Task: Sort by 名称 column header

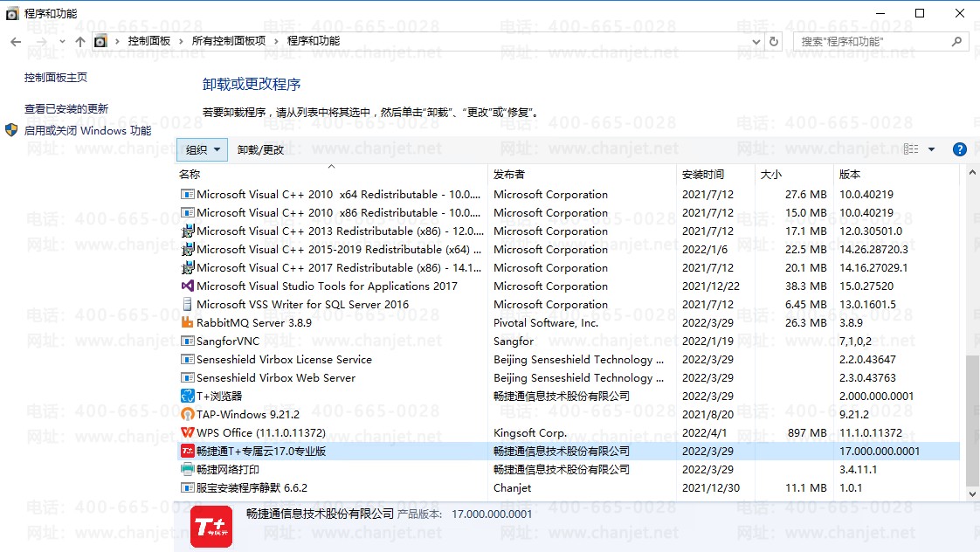Action: 190,175
